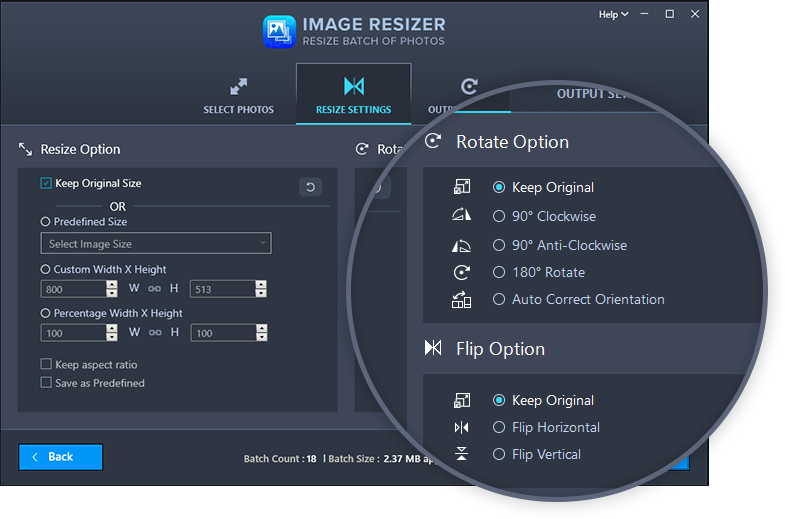Viewport: 785px width, 519px height.
Task: Click the Flip Vertical icon
Action: tap(462, 454)
